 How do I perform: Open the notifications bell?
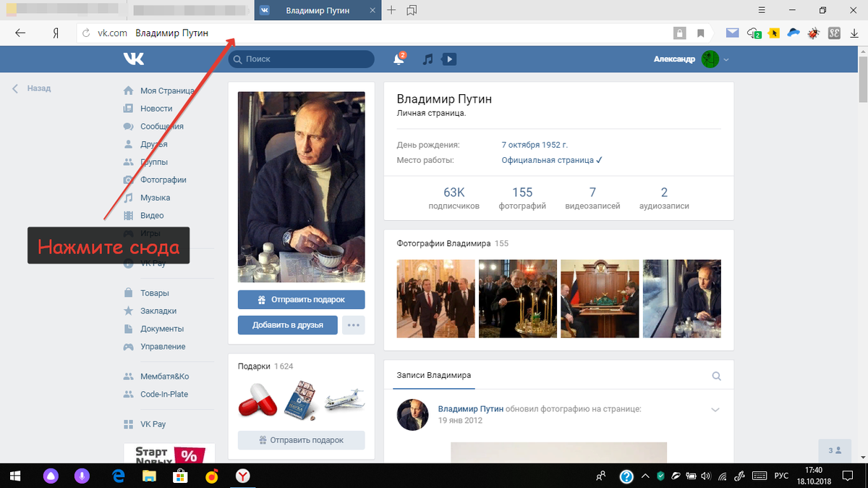tap(399, 59)
